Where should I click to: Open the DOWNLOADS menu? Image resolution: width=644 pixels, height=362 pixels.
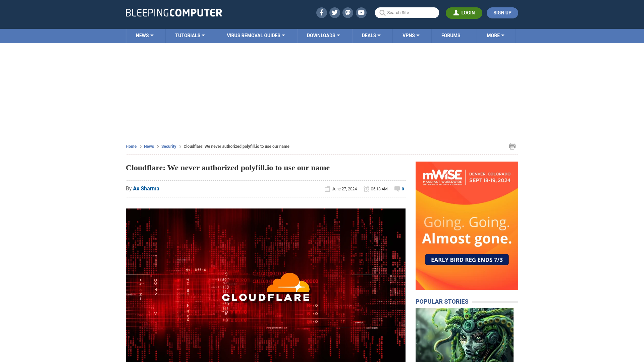[x=323, y=35]
